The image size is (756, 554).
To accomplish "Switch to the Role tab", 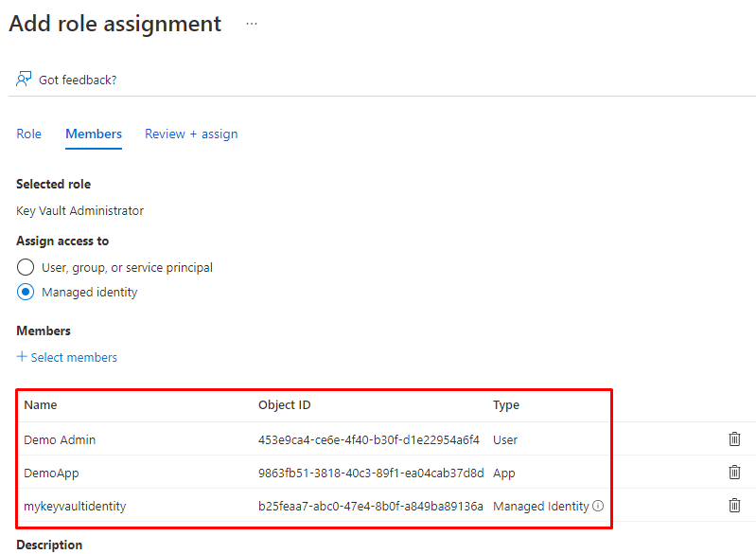I will coord(29,134).
